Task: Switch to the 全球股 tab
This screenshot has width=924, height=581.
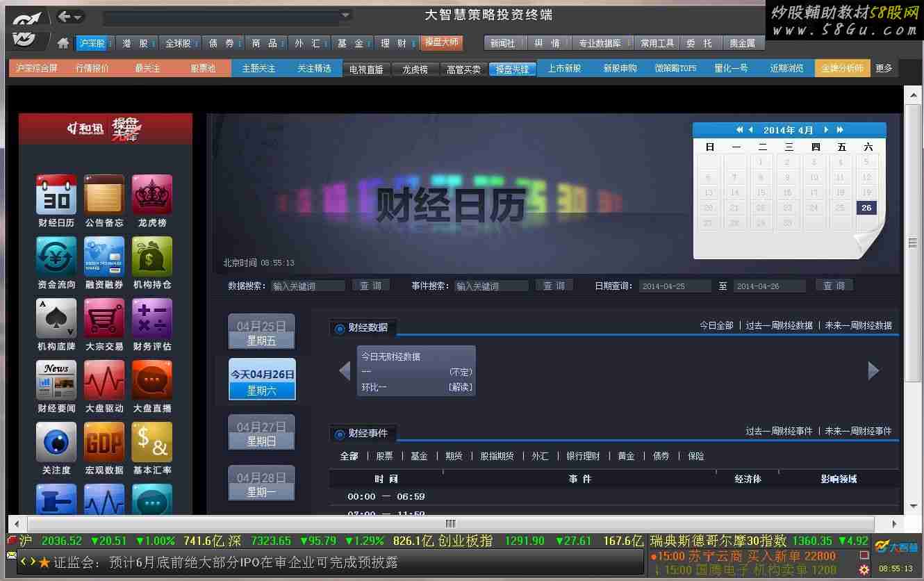Action: pos(179,43)
